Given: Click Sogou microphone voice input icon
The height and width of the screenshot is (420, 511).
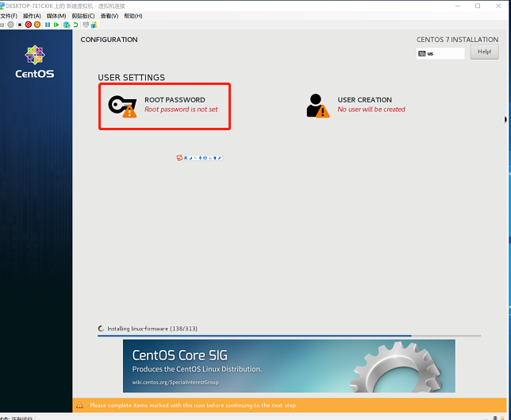Looking at the screenshot, I should tap(201, 158).
